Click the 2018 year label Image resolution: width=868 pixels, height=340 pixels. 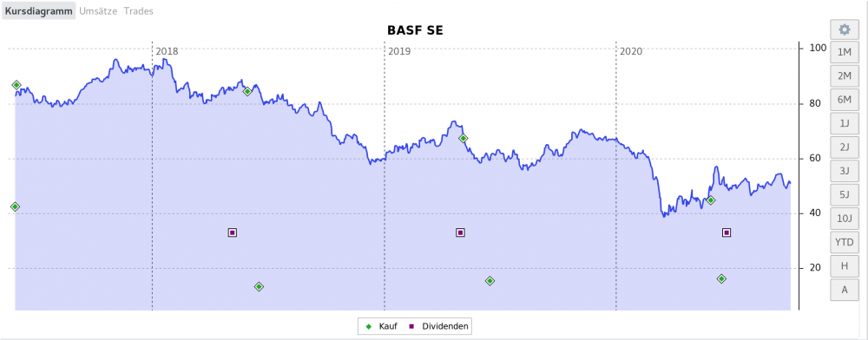click(167, 51)
